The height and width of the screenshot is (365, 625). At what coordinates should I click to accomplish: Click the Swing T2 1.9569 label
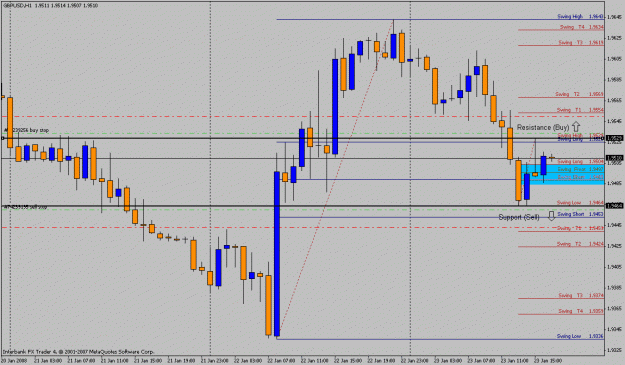pos(580,94)
